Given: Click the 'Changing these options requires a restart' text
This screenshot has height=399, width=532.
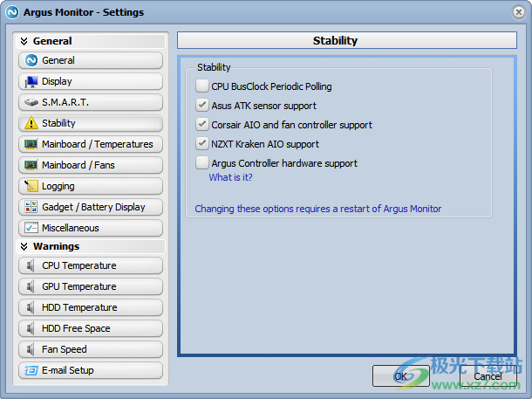Looking at the screenshot, I should [x=318, y=209].
